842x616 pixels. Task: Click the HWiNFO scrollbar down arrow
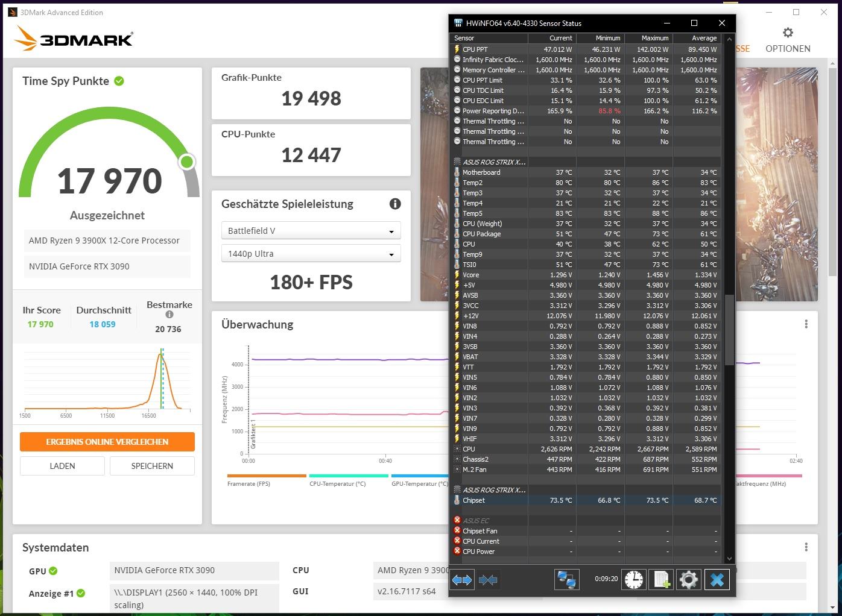coord(729,559)
